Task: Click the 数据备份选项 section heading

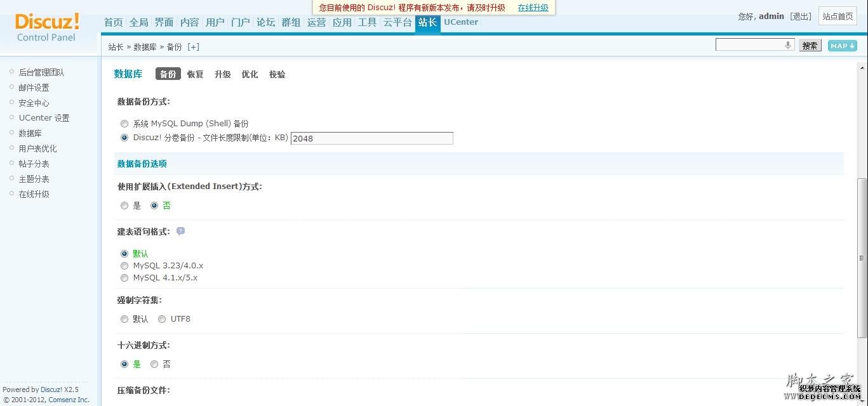Action: click(142, 164)
